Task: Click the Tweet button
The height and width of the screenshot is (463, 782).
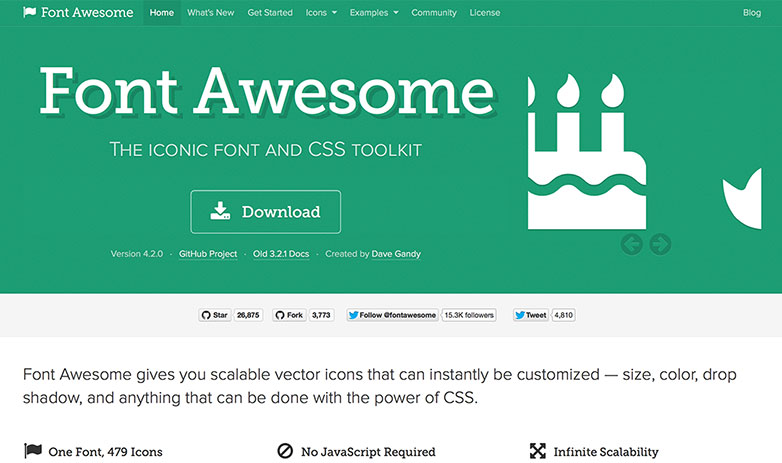Action: [x=531, y=315]
